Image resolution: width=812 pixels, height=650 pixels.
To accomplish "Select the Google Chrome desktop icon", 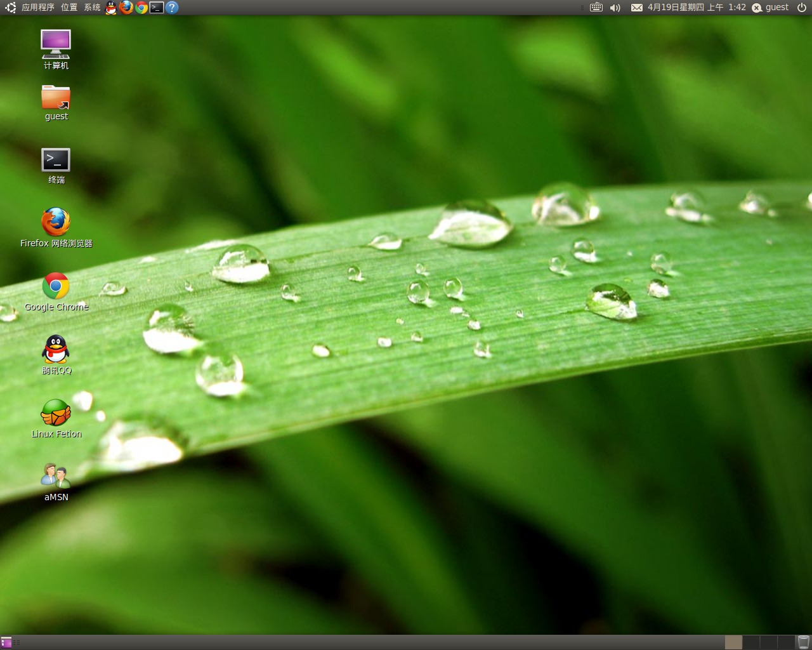I will [x=56, y=292].
